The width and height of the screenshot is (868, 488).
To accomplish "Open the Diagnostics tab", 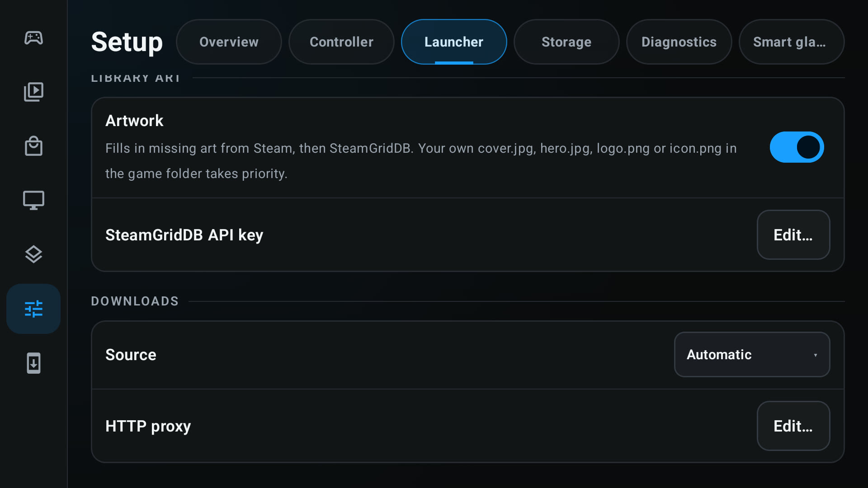I will [x=679, y=42].
